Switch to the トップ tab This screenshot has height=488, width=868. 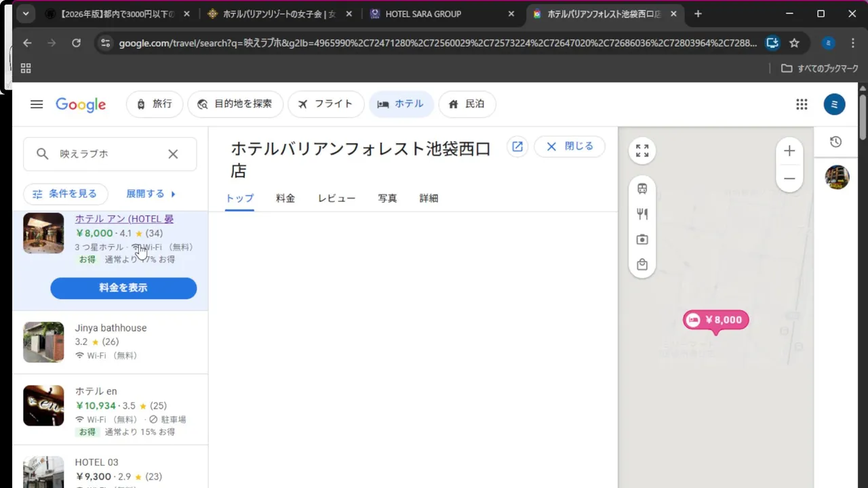tap(239, 199)
